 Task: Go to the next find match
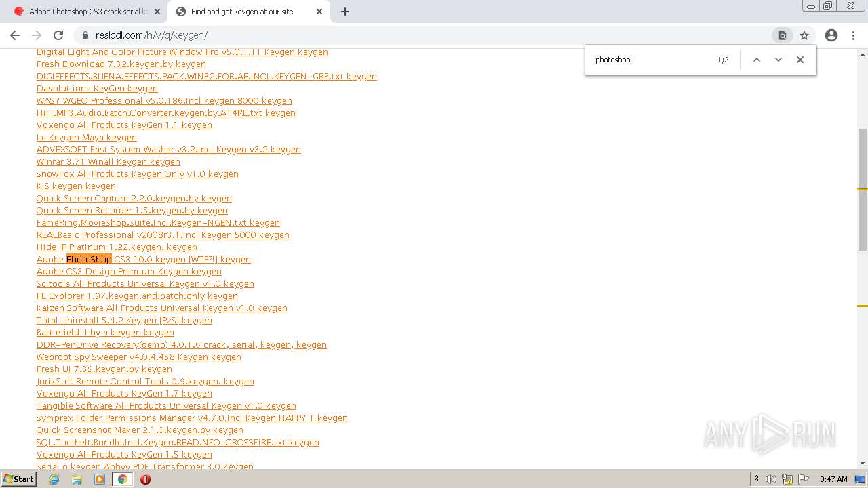point(778,60)
